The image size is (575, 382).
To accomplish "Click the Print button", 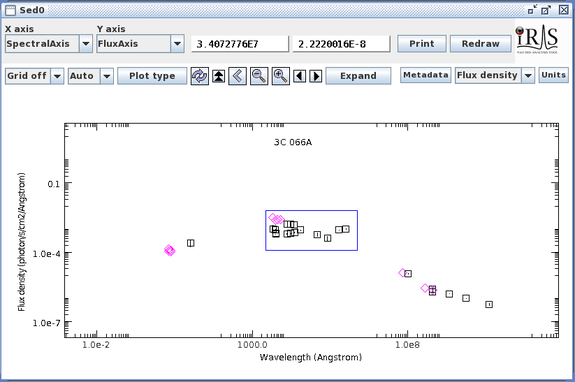I will click(x=422, y=44).
